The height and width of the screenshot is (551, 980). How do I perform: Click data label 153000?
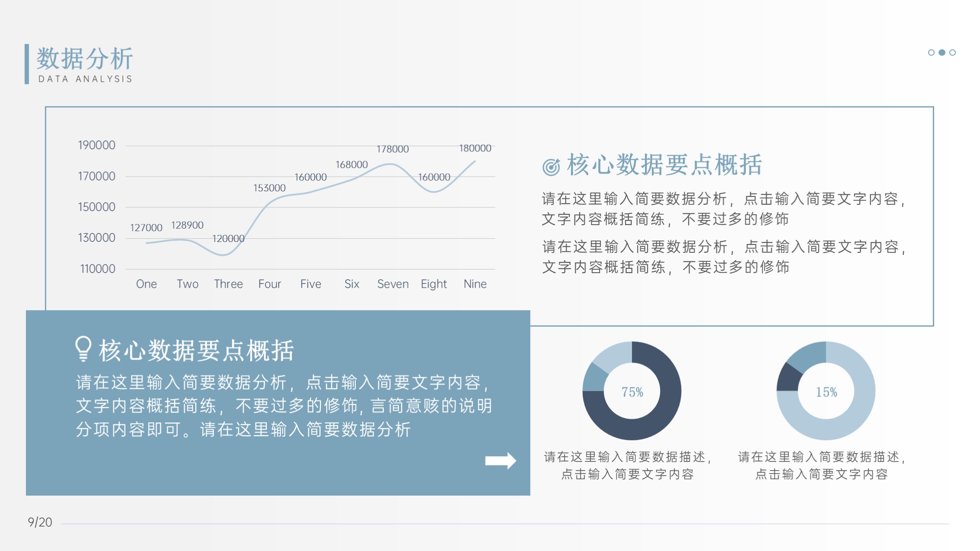point(269,188)
